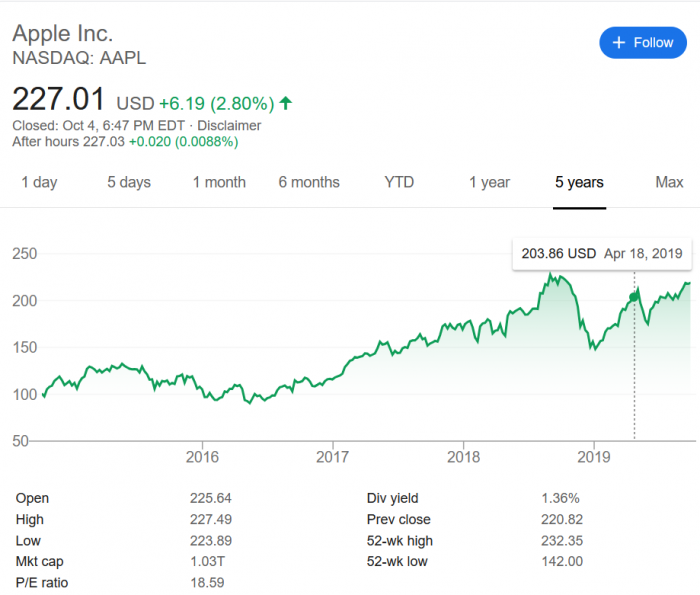Click the 2018 label on the chart axis

462,457
